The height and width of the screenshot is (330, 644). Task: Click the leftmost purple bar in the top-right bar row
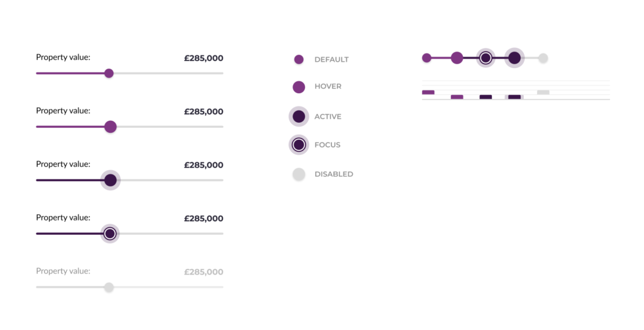point(428,93)
